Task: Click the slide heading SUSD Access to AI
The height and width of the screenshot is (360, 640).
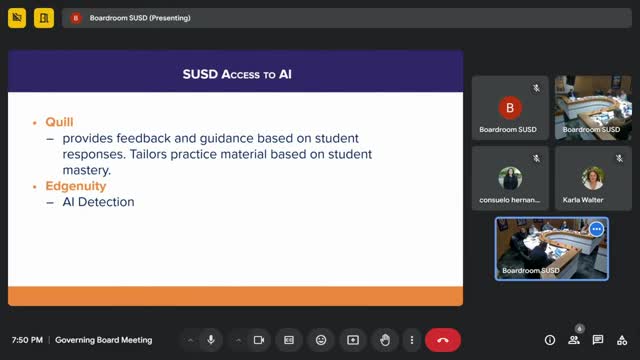Action: tap(237, 74)
